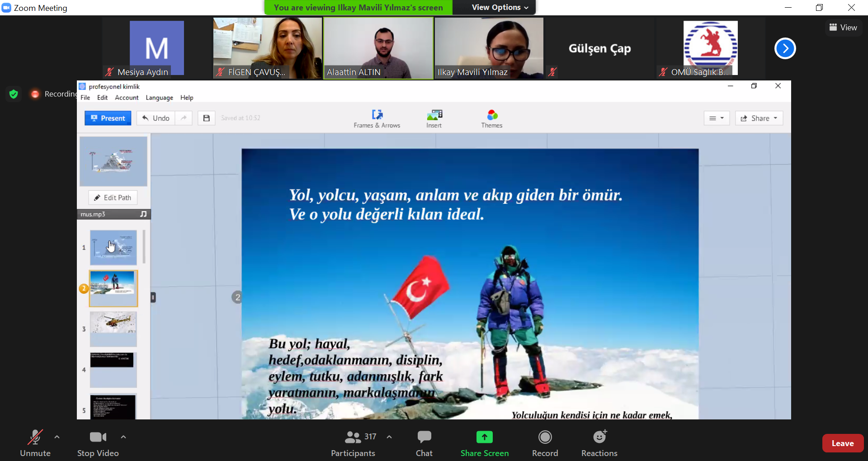Expand View Options dropdown
This screenshot has width=868, height=461.
[500, 7]
